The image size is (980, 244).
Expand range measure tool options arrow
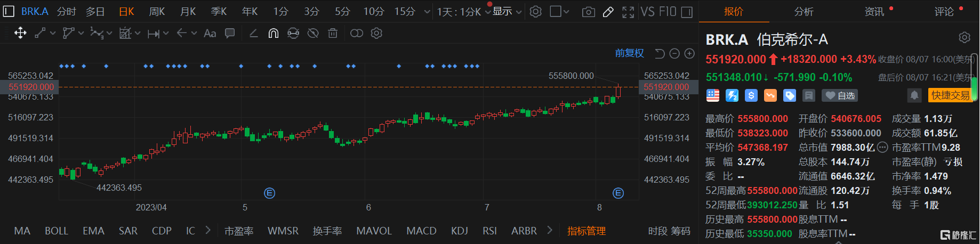click(166, 34)
